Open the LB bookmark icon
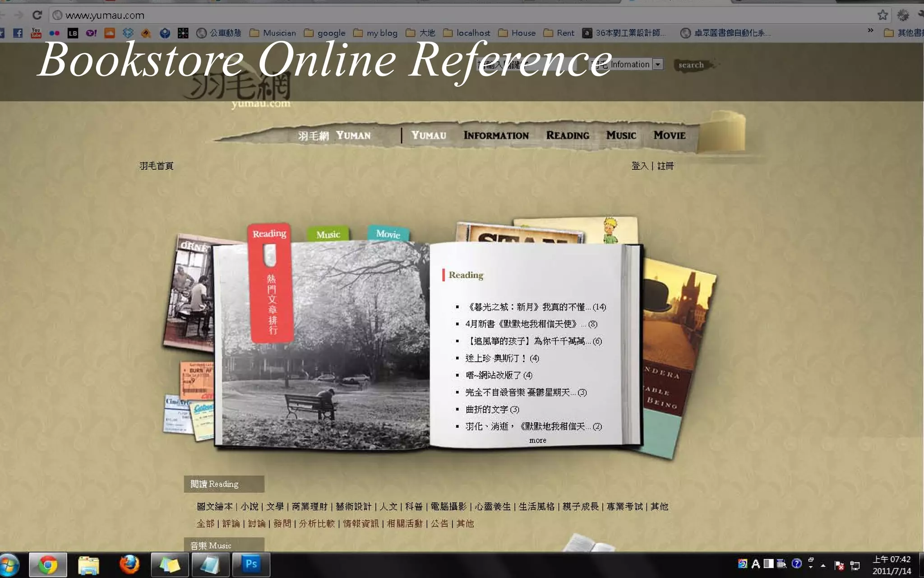This screenshot has width=924, height=578. coord(73,33)
